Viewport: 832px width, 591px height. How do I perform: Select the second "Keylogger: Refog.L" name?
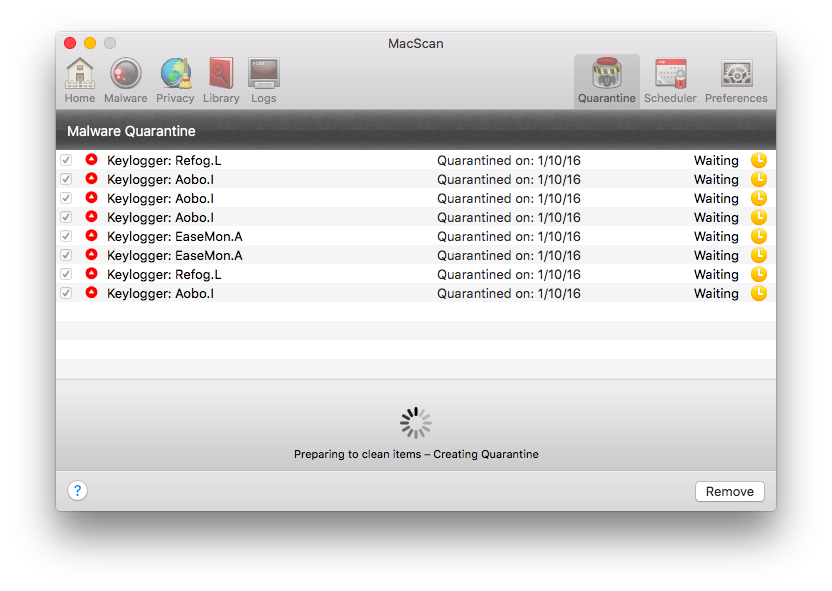pyautogui.click(x=164, y=275)
